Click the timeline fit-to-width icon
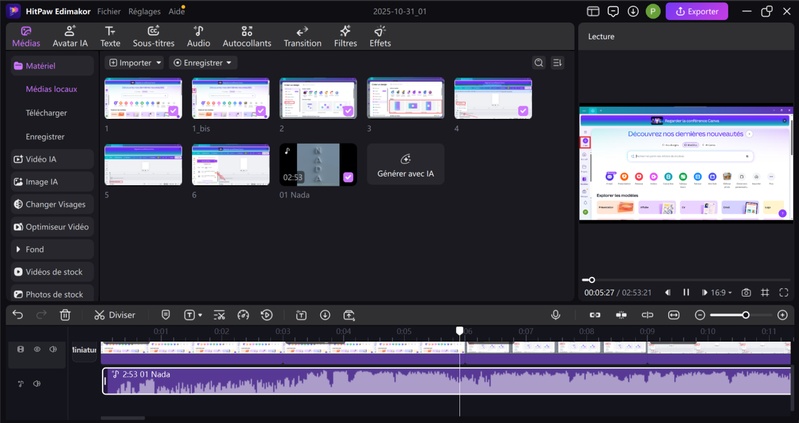This screenshot has height=423, width=799. point(674,315)
